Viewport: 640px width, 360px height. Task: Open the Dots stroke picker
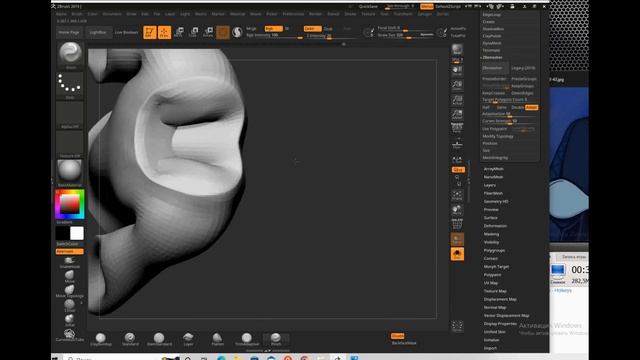tap(70, 85)
